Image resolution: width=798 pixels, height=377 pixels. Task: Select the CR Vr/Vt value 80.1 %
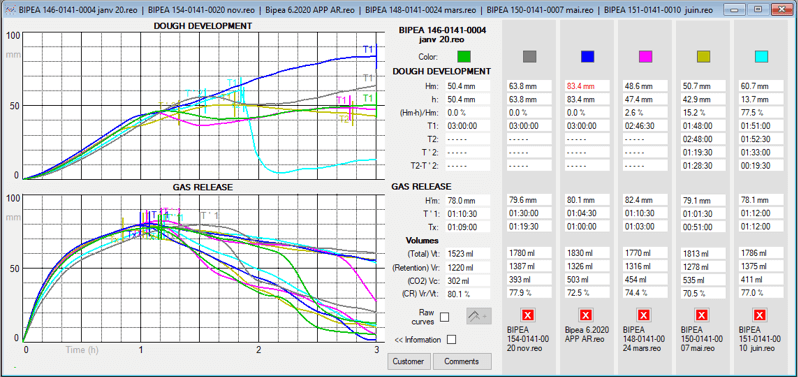[x=468, y=293]
